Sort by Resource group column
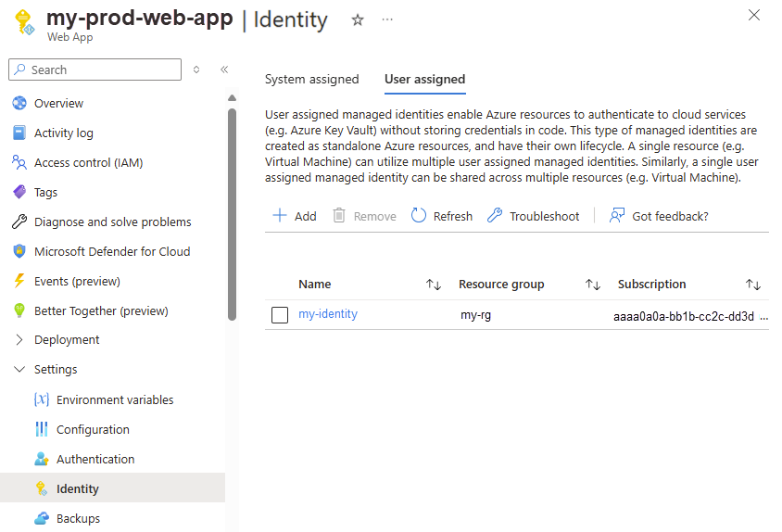Screen dimensions: 782x532 [593, 285]
